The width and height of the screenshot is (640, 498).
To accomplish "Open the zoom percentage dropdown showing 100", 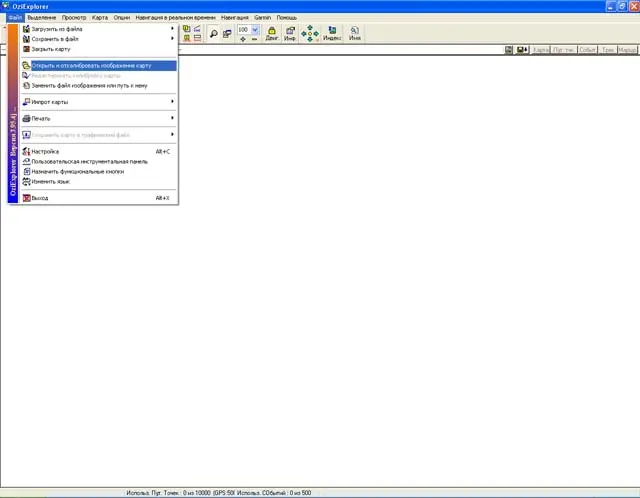I will pos(255,30).
